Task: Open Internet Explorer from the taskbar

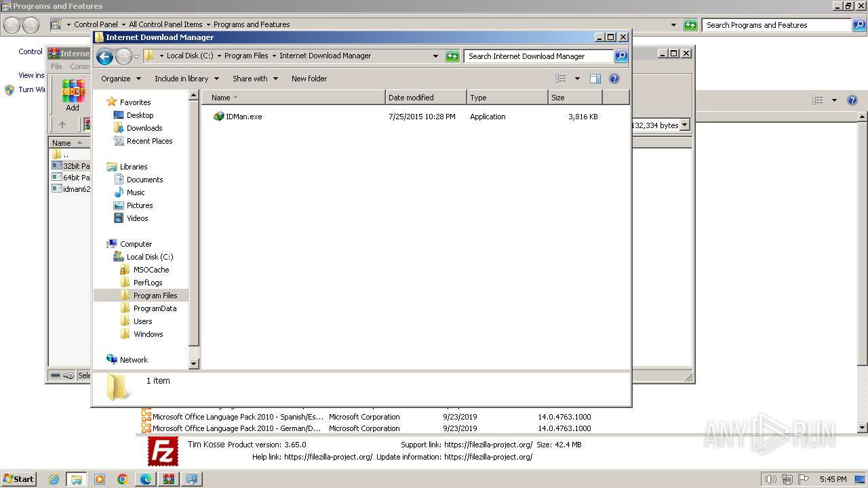Action: [54, 479]
